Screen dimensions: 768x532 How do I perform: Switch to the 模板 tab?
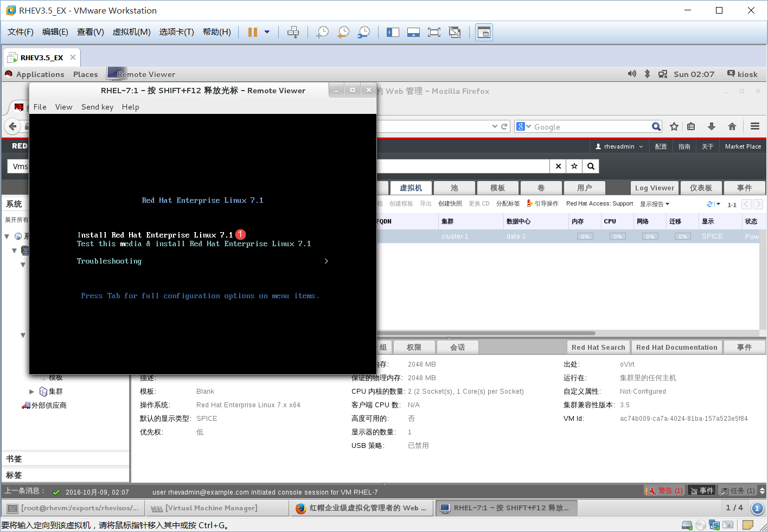click(497, 188)
